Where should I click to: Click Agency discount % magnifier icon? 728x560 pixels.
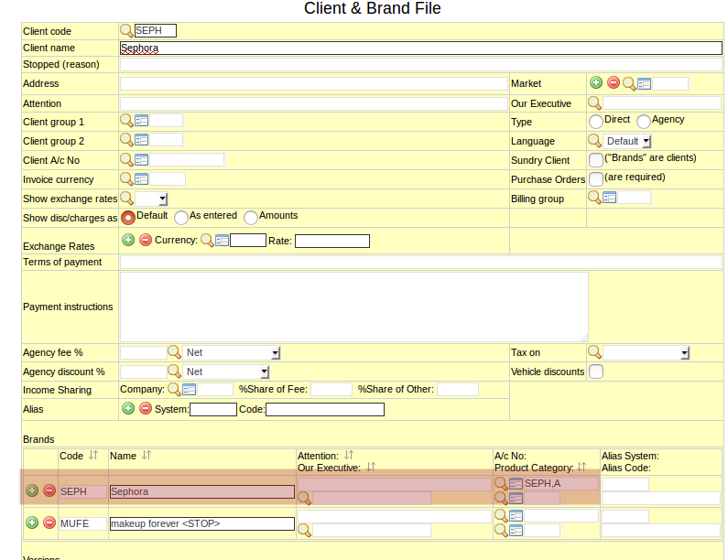point(174,372)
